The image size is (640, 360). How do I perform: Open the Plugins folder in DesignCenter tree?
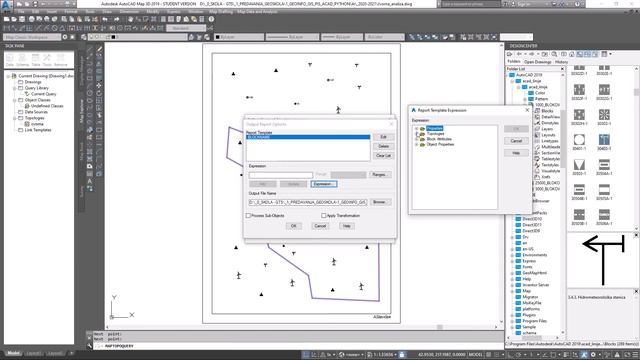[x=529, y=315]
